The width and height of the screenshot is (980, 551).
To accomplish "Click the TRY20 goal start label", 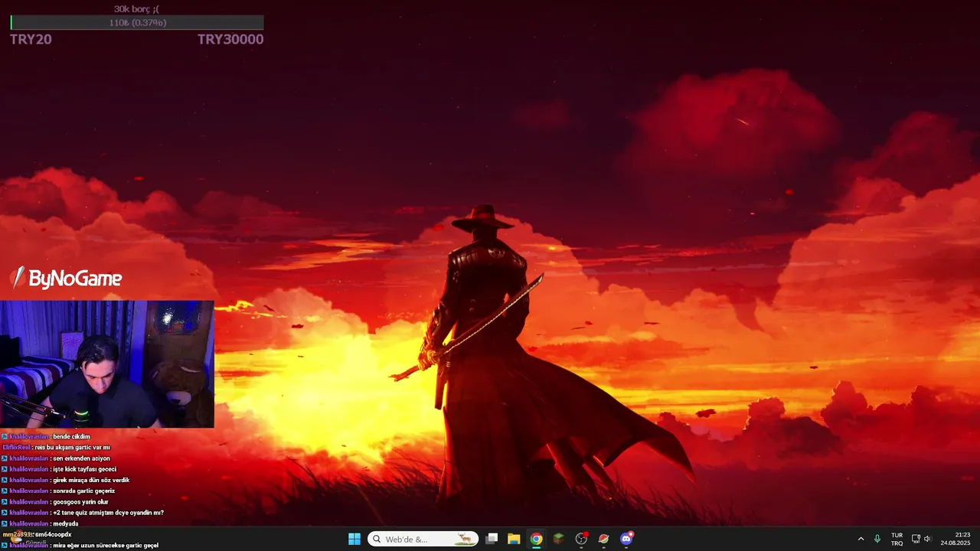I will tap(31, 40).
